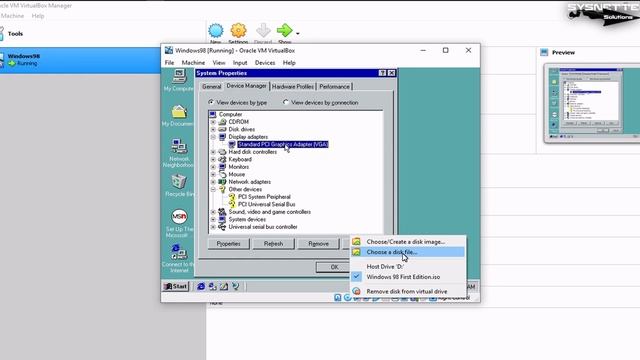Select PCI System Peripheral entry
Screen dimensions: 640x360
(264, 197)
